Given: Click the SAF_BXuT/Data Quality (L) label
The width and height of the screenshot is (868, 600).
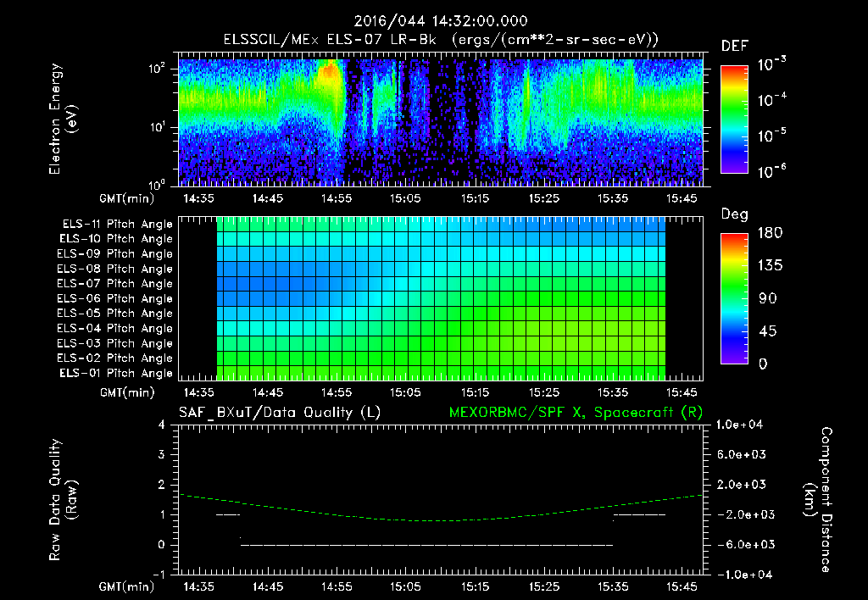Looking at the screenshot, I should click(280, 413).
